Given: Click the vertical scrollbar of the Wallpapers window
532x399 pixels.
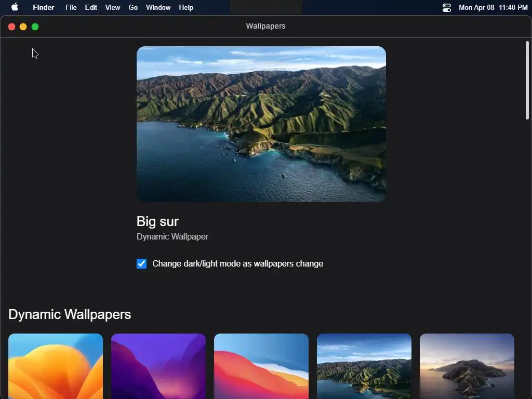Looking at the screenshot, I should tap(527, 81).
